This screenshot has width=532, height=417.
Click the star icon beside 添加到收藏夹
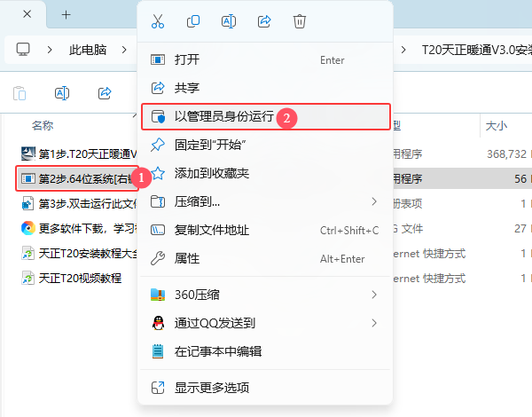click(158, 174)
